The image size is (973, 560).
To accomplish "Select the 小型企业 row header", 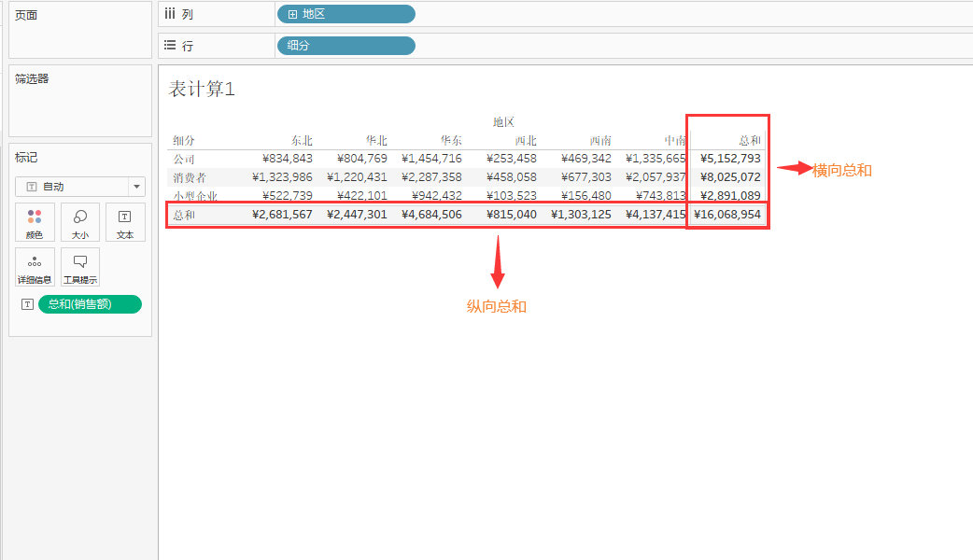I will click(x=195, y=196).
